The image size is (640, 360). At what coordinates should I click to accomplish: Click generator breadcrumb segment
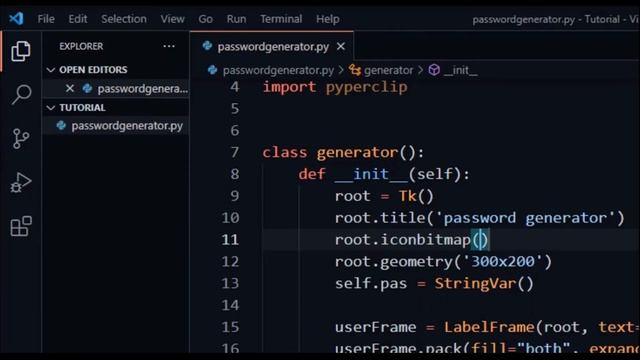[388, 70]
